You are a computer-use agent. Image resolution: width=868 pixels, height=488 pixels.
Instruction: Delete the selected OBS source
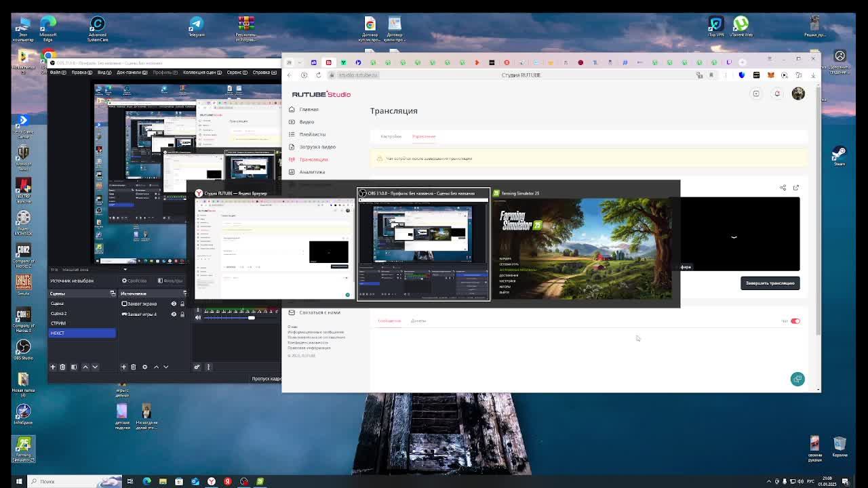(134, 367)
